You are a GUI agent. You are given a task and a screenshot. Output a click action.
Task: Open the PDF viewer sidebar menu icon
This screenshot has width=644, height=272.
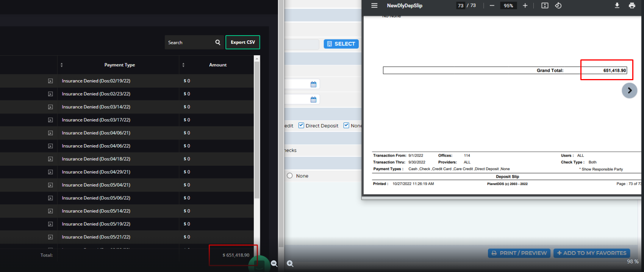tap(374, 5)
